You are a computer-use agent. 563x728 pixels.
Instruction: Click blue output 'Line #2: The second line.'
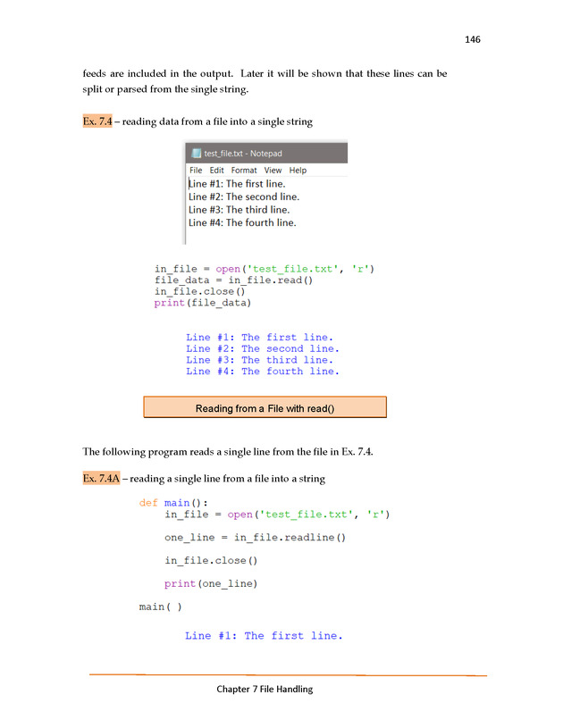(x=263, y=348)
